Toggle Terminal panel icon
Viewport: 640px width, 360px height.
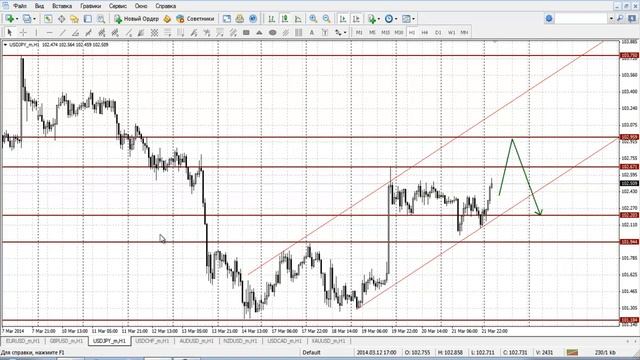[x=88, y=19]
